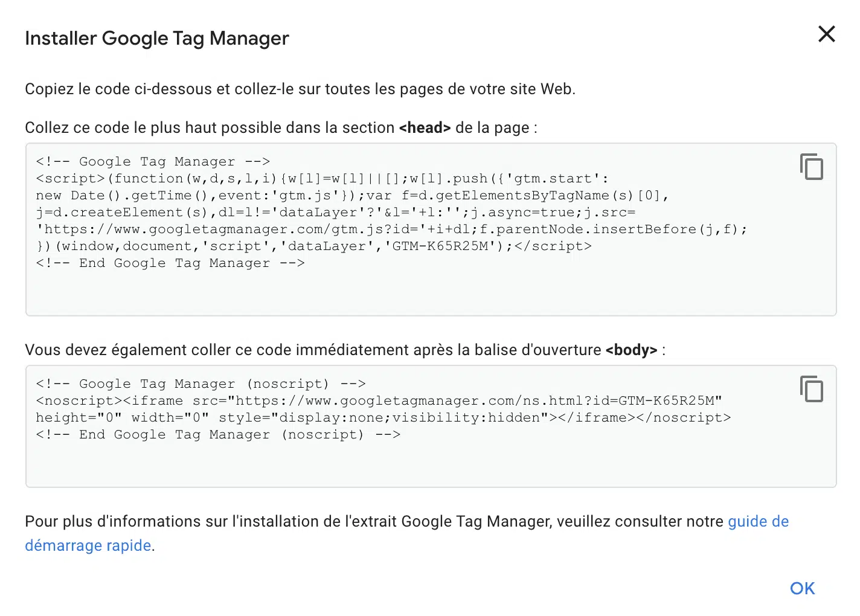Follow the 'démarrage rapide' link text

[x=88, y=545]
